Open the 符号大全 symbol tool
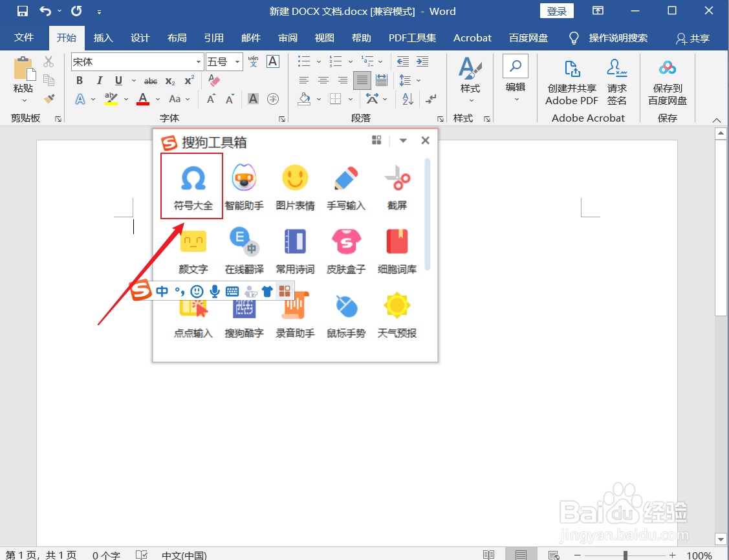Screen dimensions: 729x560 pyautogui.click(x=193, y=186)
